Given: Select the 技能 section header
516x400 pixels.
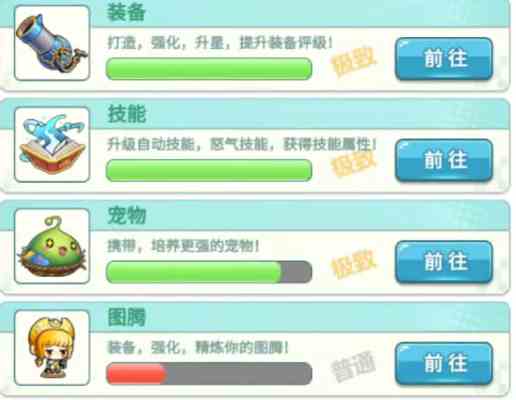Looking at the screenshot, I should tap(126, 114).
